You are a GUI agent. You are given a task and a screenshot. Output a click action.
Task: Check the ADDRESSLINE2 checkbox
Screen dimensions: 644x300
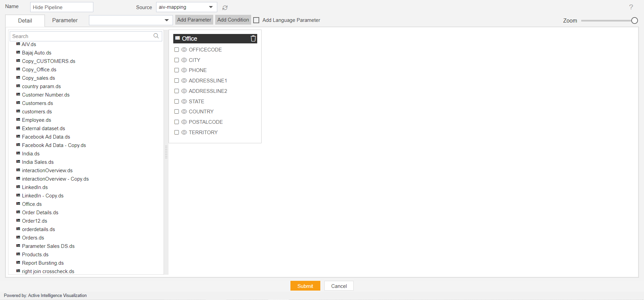click(177, 91)
